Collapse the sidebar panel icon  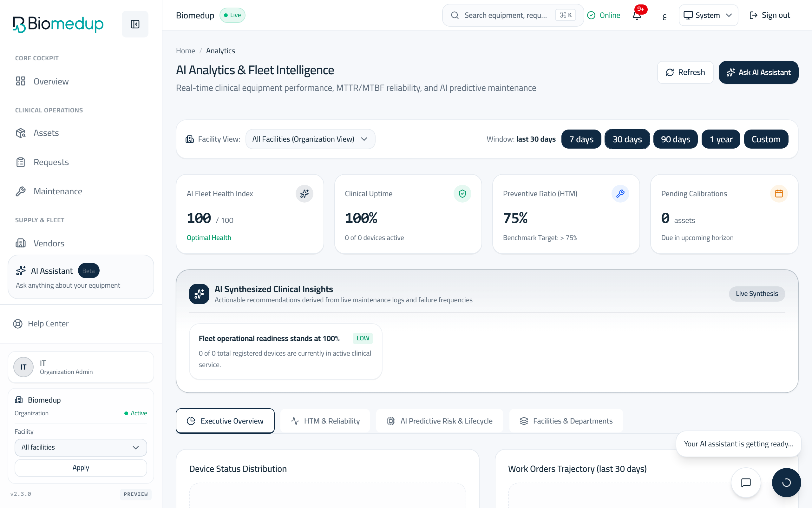[135, 24]
